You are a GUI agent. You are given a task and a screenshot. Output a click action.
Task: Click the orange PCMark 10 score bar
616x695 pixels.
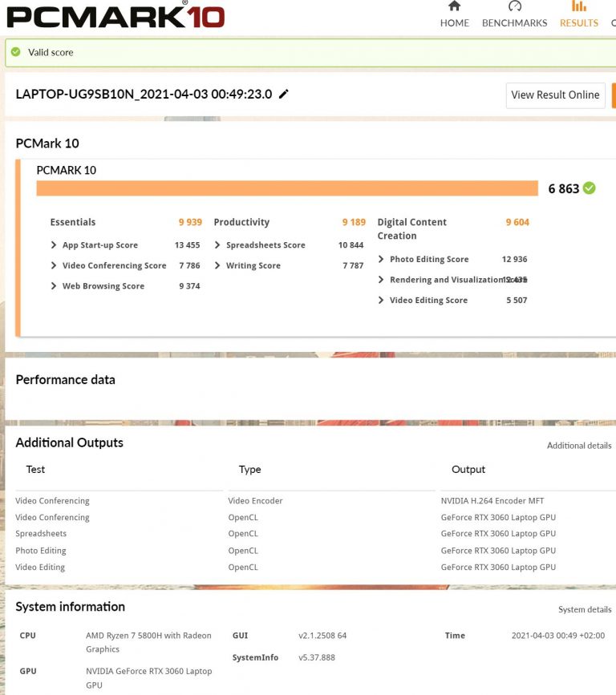tap(286, 188)
